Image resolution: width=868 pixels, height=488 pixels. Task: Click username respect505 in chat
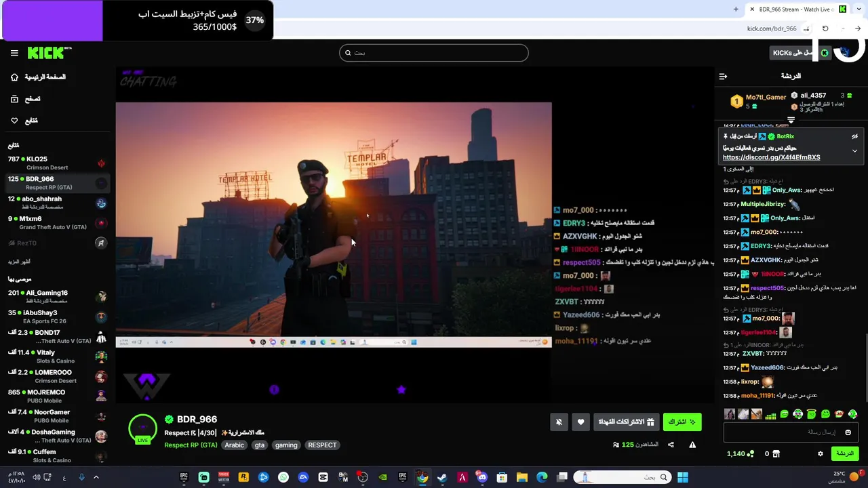tap(767, 288)
